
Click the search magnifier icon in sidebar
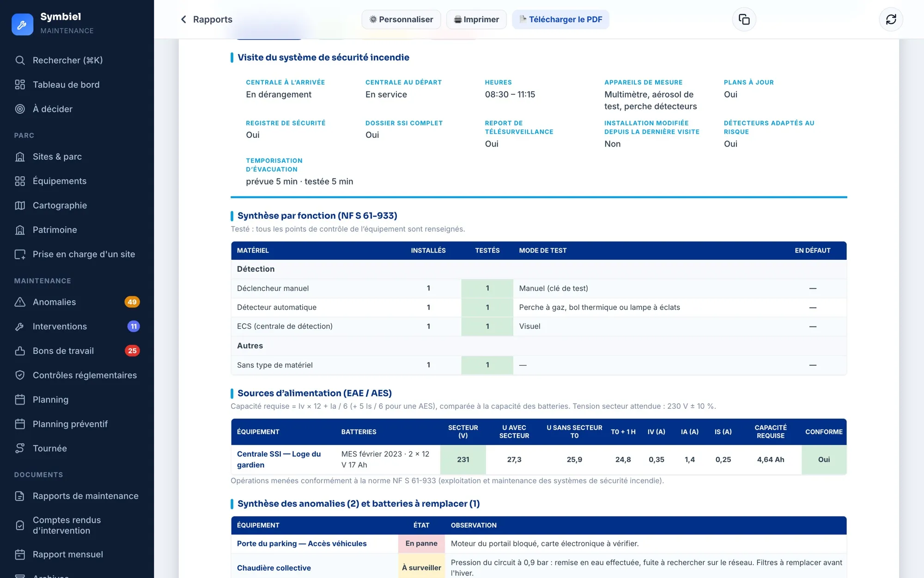20,60
